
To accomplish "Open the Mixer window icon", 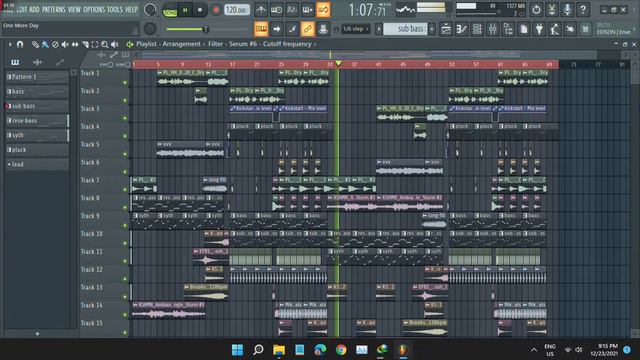I will pyautogui.click(x=493, y=29).
